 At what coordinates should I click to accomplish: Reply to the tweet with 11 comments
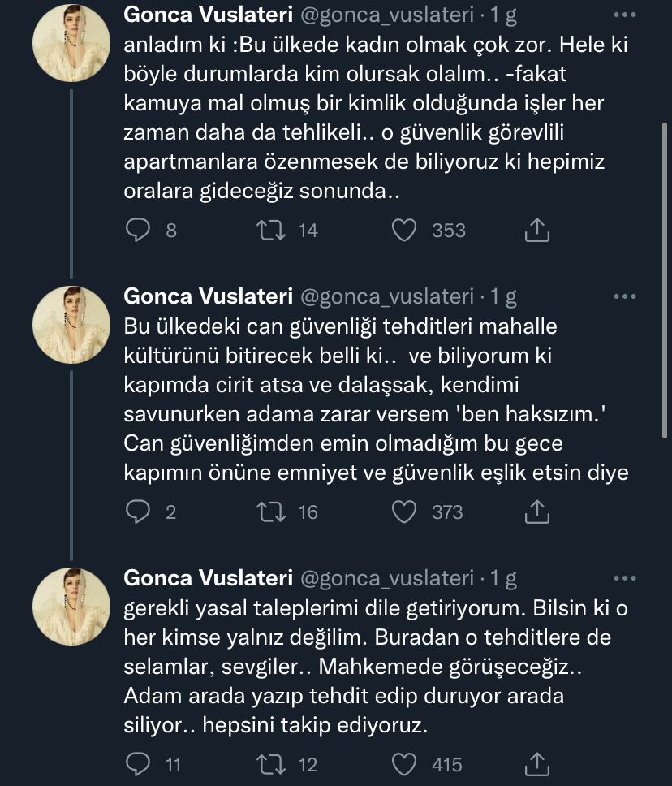coord(138,764)
